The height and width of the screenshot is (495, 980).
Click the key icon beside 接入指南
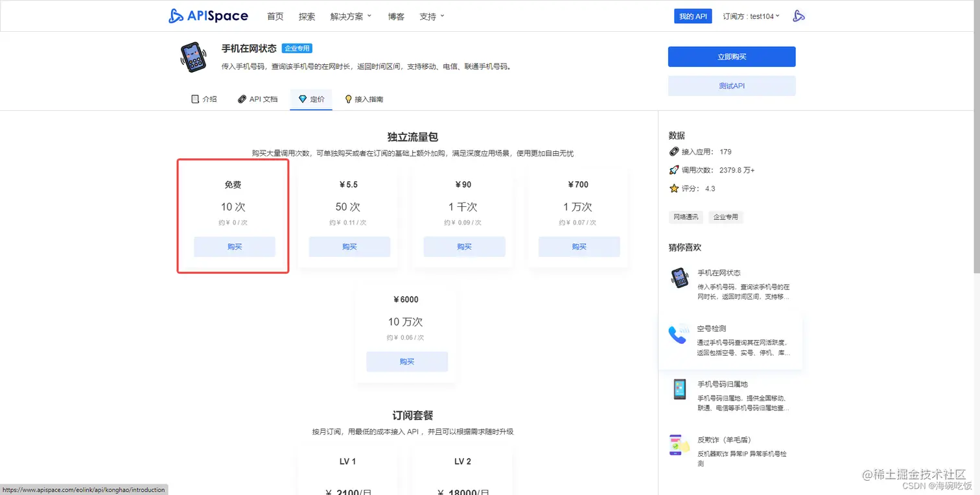(x=347, y=99)
